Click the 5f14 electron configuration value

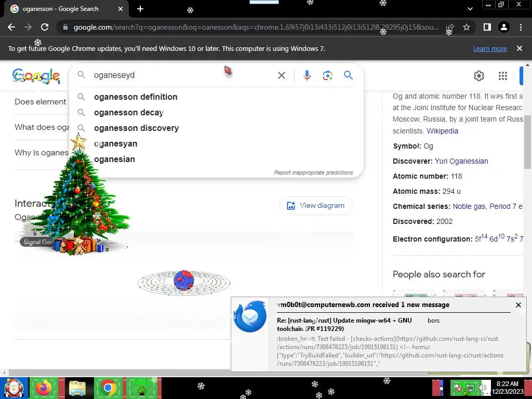(x=481, y=238)
